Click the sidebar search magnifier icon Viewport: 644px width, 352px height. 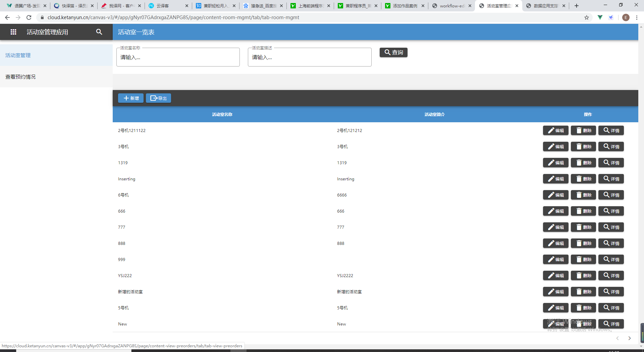[x=99, y=32]
